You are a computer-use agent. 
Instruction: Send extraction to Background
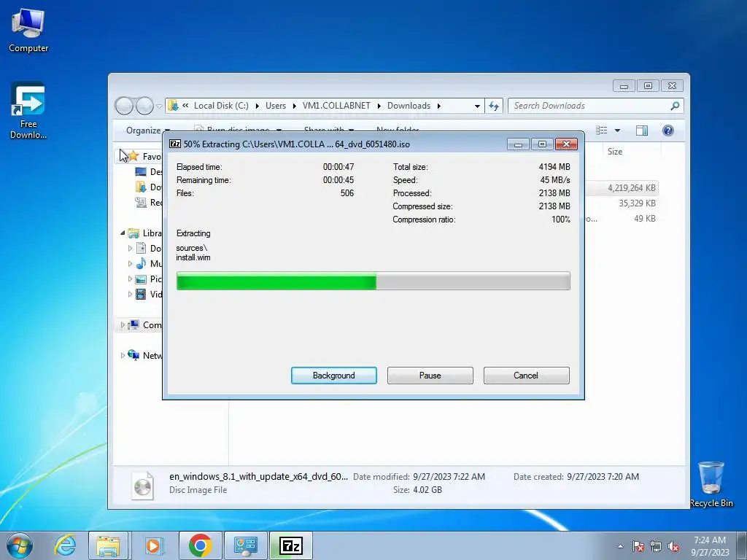click(x=334, y=376)
